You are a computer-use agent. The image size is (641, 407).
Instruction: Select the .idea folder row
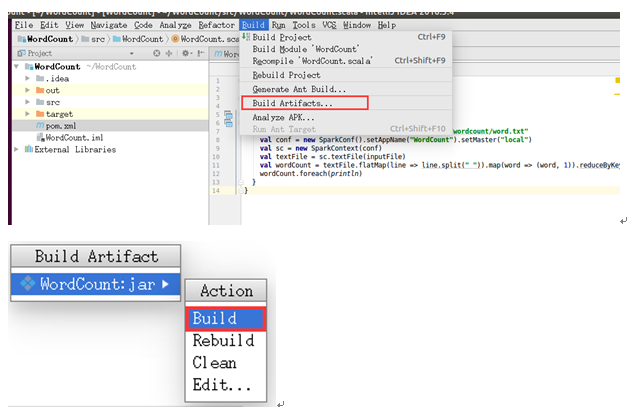110,78
